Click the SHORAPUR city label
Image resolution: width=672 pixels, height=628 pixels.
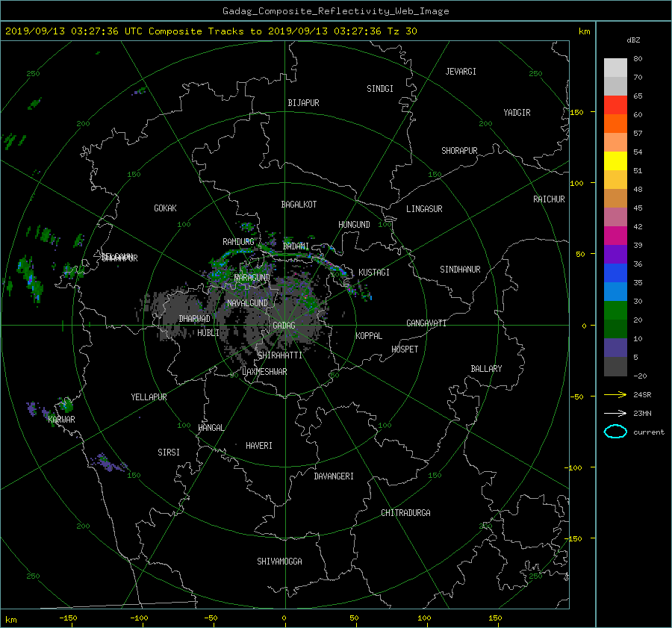tap(459, 151)
